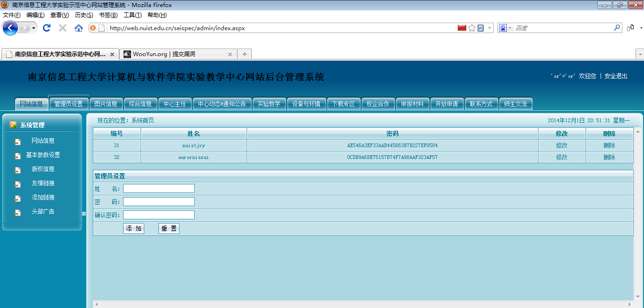Click the browser Back arrow button
The width and height of the screenshot is (644, 308).
coord(10,28)
